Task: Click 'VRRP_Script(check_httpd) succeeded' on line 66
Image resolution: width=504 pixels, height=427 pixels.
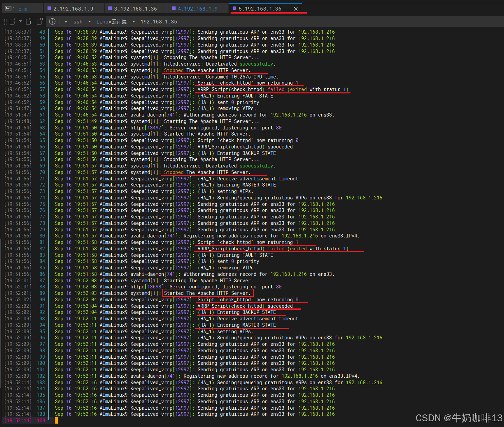Action: tap(245, 147)
